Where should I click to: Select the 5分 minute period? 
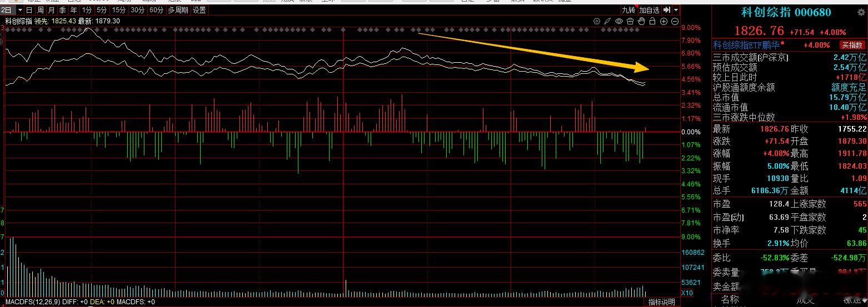point(102,10)
